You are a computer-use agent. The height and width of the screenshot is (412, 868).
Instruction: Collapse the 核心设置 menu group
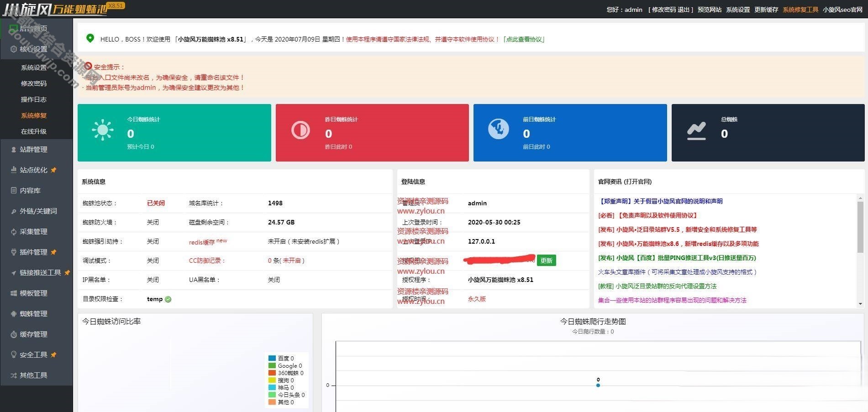[x=37, y=49]
